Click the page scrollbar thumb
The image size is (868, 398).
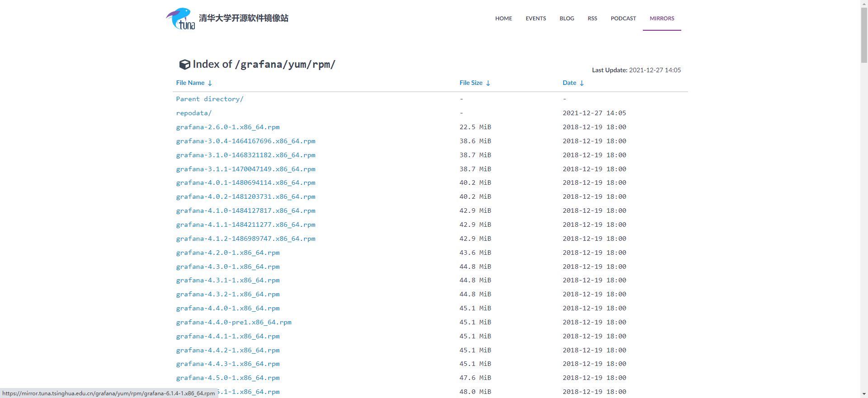coord(864,35)
